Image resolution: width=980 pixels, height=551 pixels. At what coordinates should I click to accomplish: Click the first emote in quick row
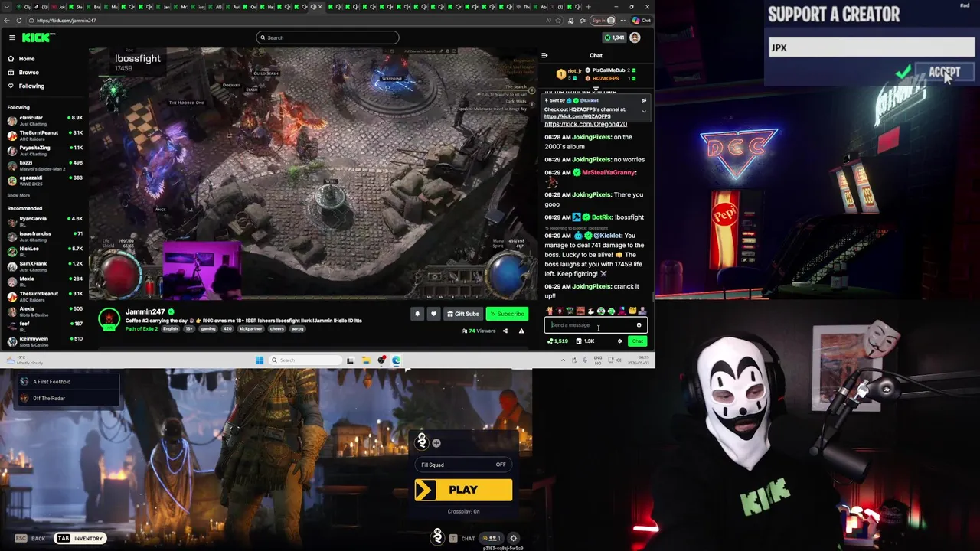(x=549, y=311)
